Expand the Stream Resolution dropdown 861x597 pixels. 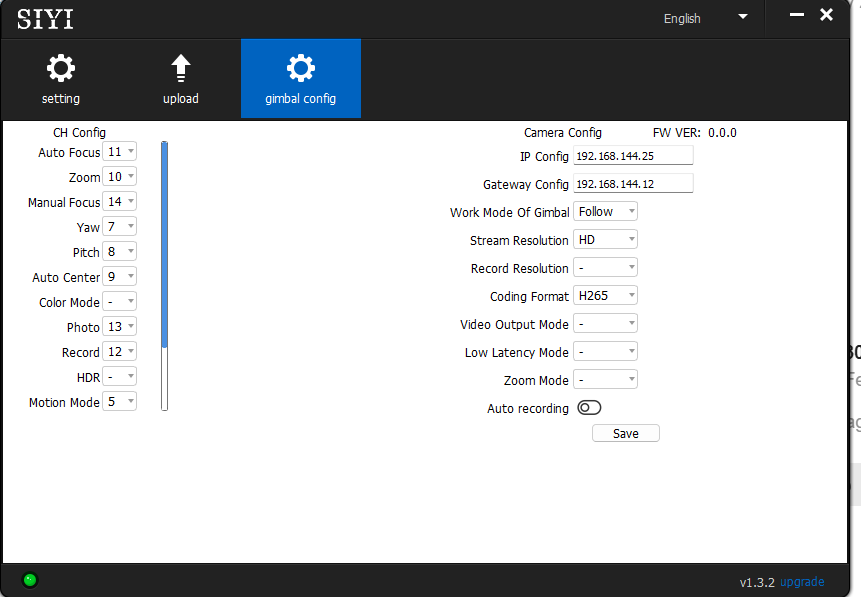(x=605, y=239)
